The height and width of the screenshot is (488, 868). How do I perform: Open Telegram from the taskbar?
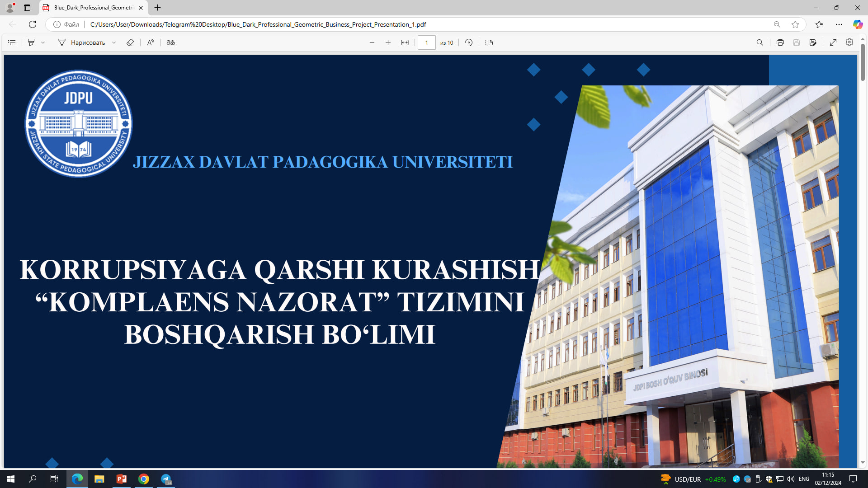coord(166,479)
